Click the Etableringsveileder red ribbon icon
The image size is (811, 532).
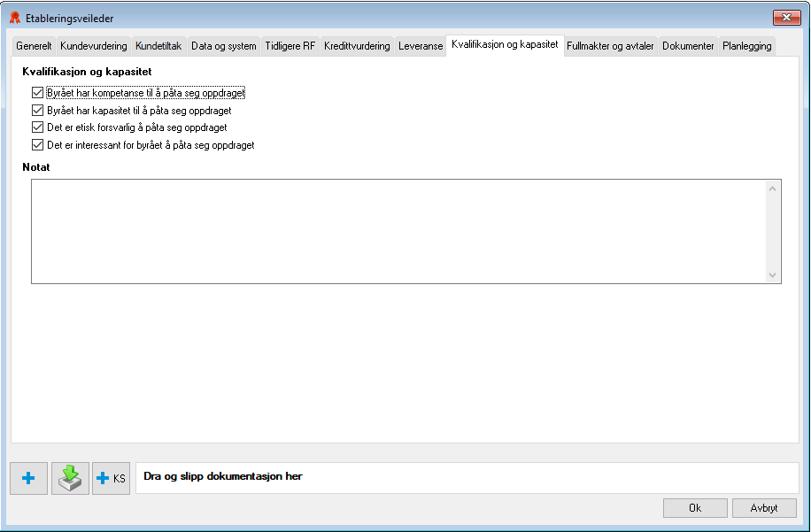pos(15,18)
